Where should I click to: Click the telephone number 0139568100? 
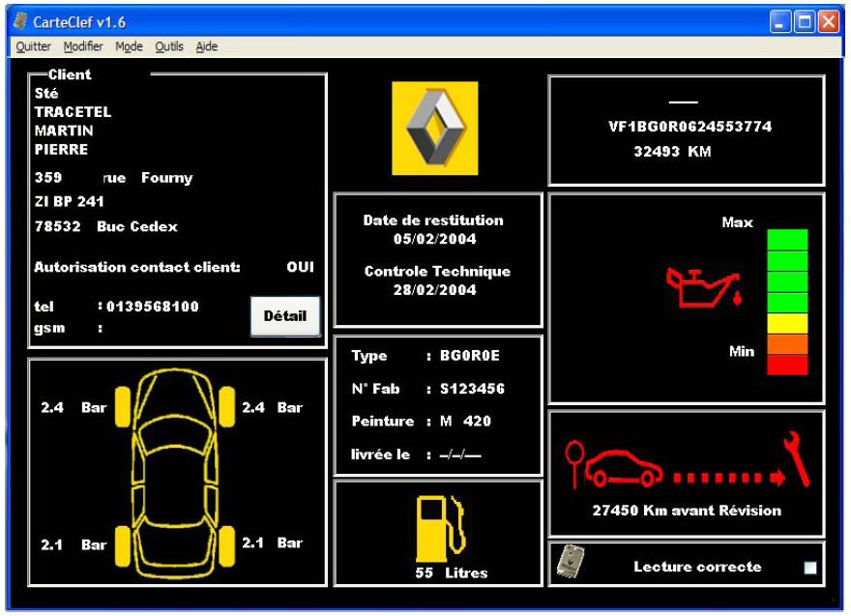[x=153, y=307]
